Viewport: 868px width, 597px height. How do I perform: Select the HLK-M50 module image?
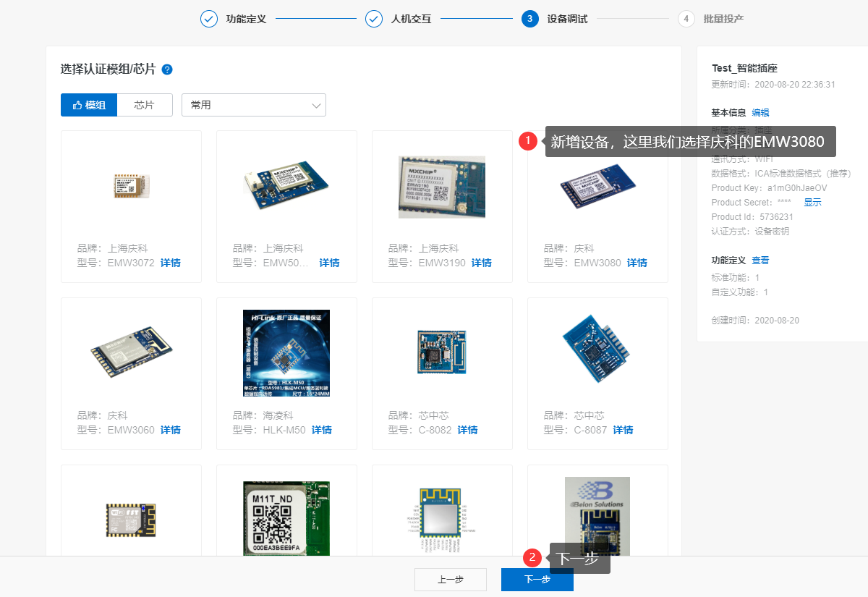286,353
